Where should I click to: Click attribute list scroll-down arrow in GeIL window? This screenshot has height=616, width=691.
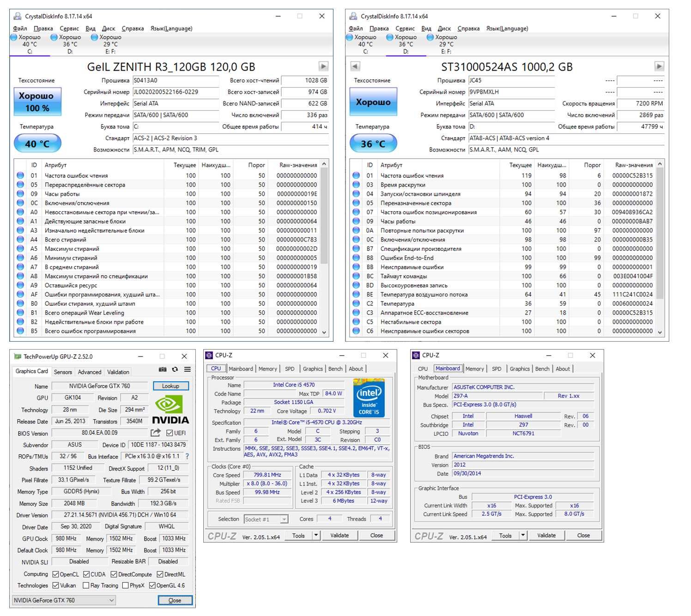click(324, 332)
